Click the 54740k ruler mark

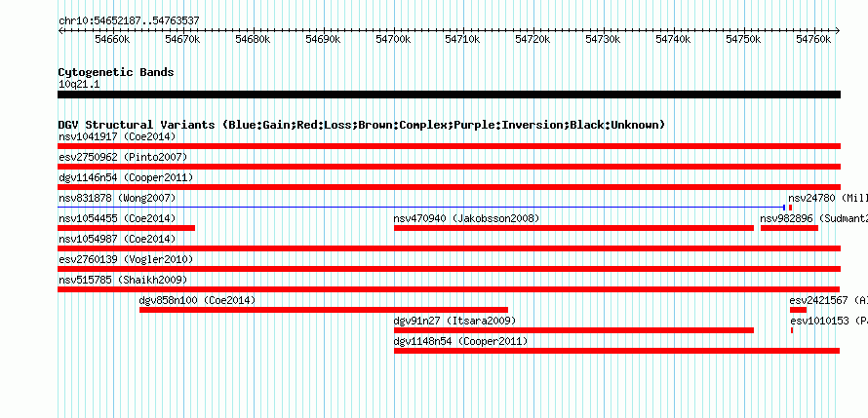(x=673, y=39)
